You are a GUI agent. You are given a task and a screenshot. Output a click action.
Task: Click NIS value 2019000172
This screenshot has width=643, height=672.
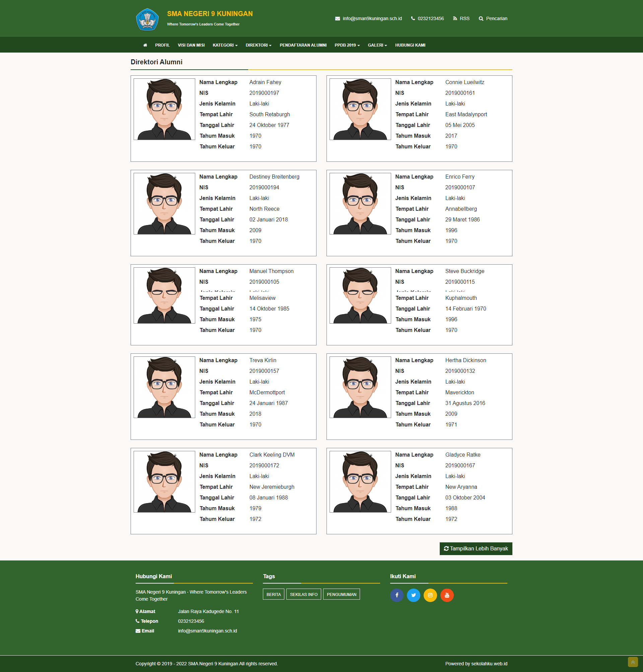point(264,466)
